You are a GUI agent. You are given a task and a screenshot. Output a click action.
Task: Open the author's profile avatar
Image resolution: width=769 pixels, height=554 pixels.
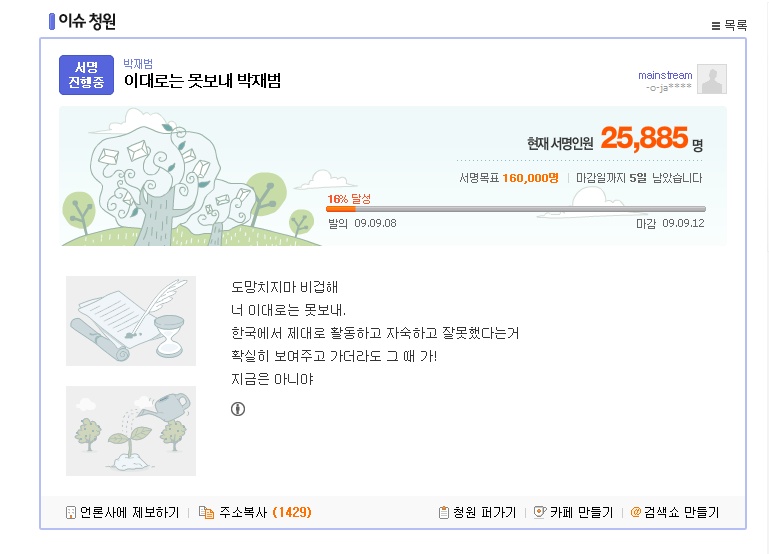pyautogui.click(x=711, y=79)
